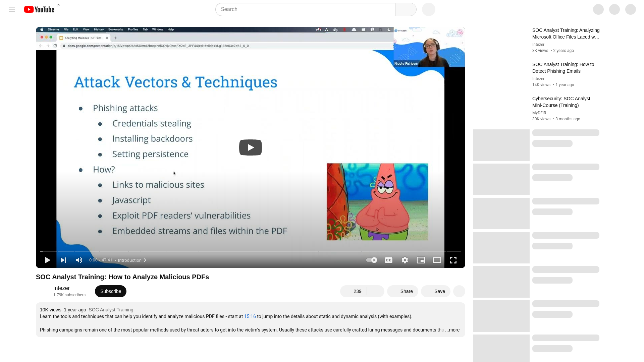Open the How to Detect Phishing Emails video

point(563,68)
